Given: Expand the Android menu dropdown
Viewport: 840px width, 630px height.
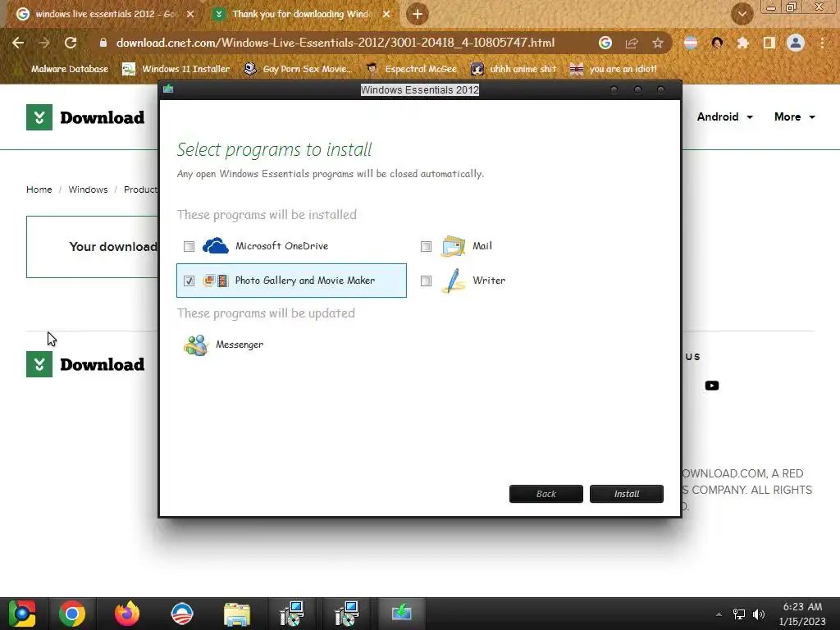Looking at the screenshot, I should [725, 116].
